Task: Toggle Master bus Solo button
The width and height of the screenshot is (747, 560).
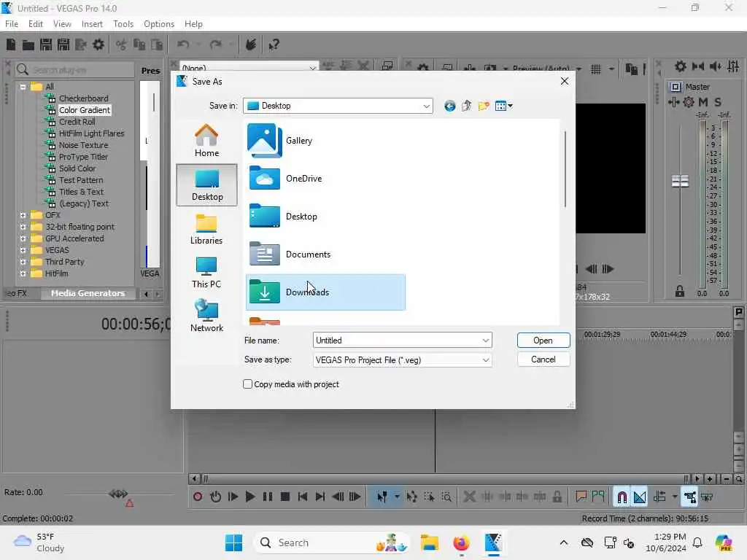Action: click(x=718, y=102)
